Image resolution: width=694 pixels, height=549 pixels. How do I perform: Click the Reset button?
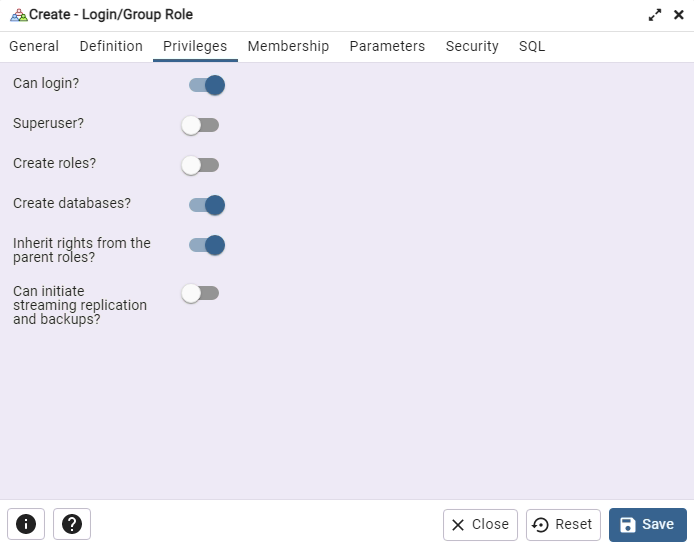563,525
